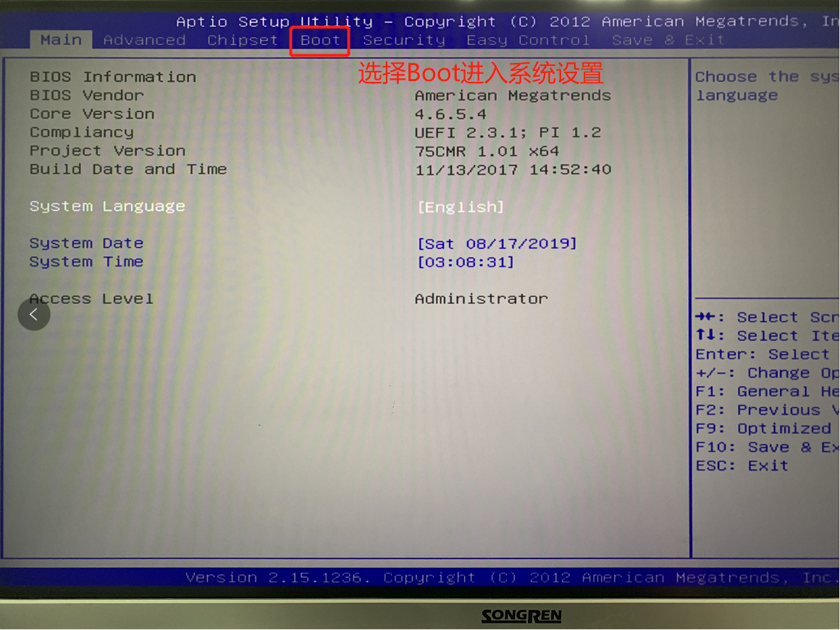Click the F2: Previous help hint
The image size is (840, 630).
(x=767, y=411)
